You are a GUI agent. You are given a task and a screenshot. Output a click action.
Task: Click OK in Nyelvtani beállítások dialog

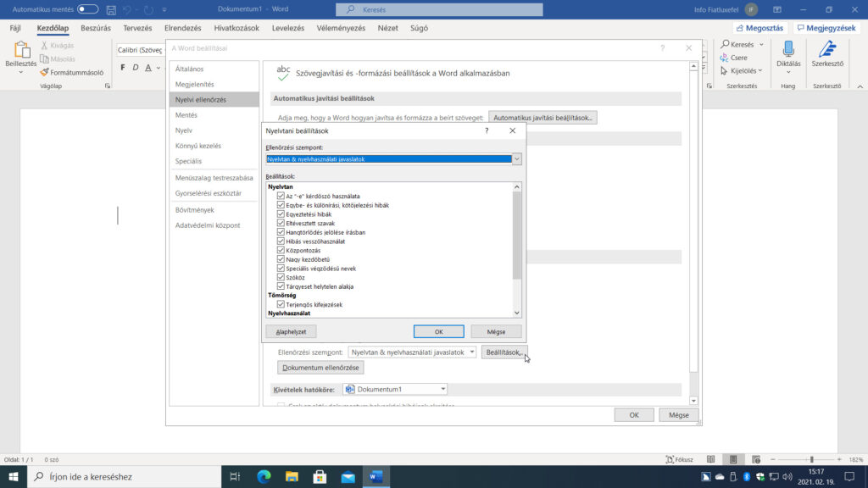438,331
